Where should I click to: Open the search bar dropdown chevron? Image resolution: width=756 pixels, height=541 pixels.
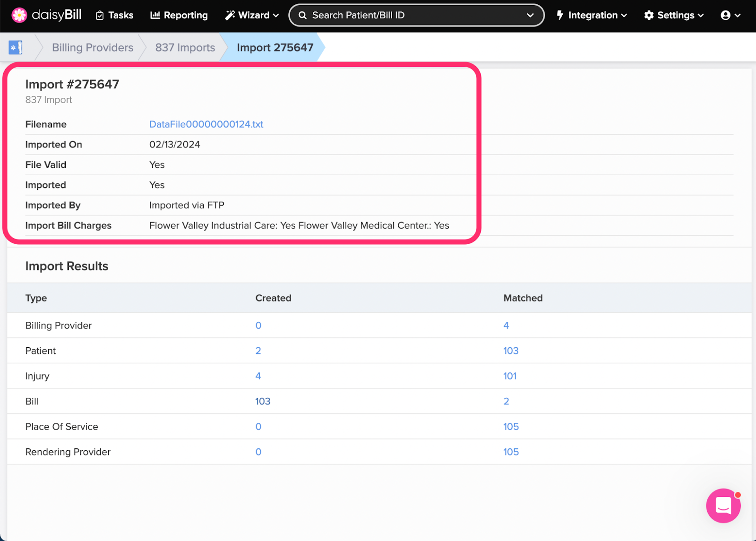(x=530, y=15)
